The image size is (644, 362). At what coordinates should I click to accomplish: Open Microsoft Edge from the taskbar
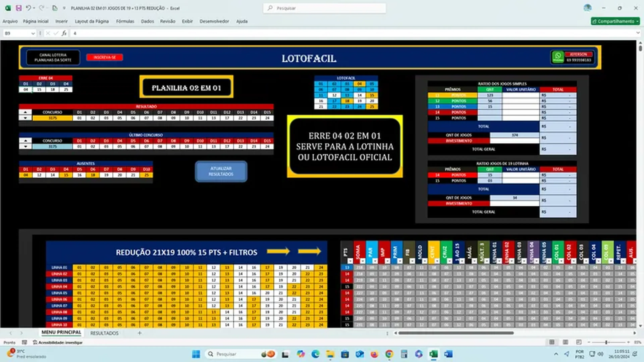tap(315, 354)
